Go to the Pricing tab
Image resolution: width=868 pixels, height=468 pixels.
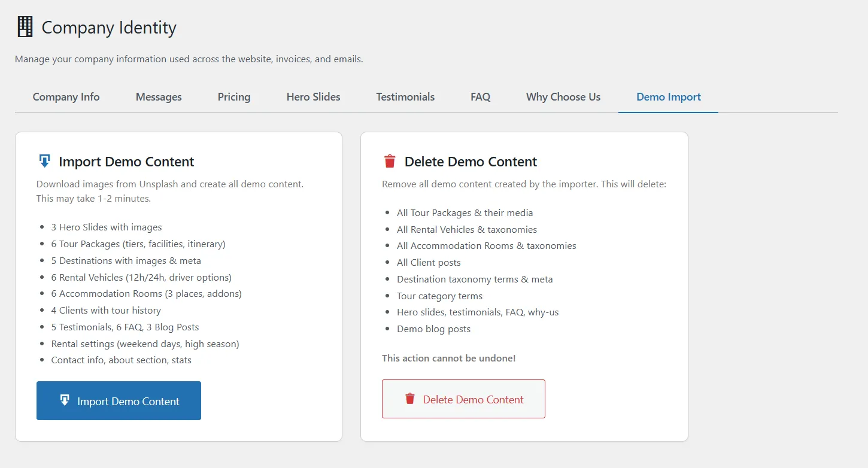pyautogui.click(x=234, y=97)
